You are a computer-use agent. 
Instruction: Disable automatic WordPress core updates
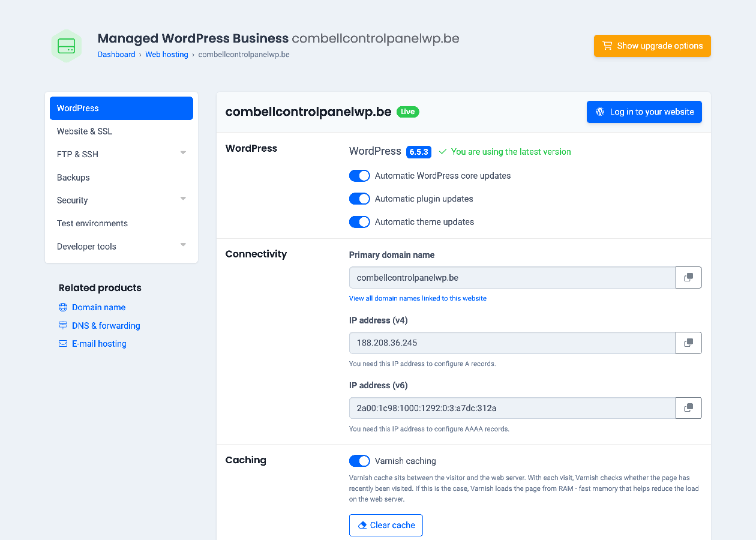[359, 176]
